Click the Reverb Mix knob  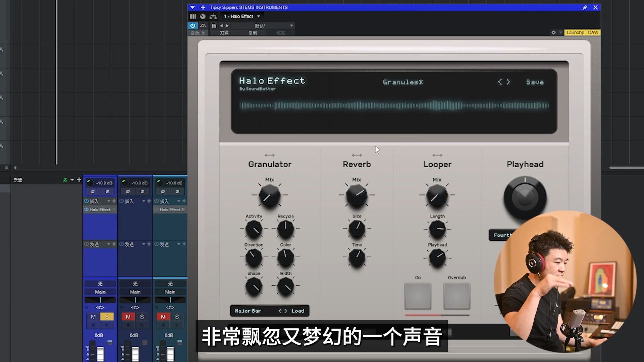click(357, 196)
